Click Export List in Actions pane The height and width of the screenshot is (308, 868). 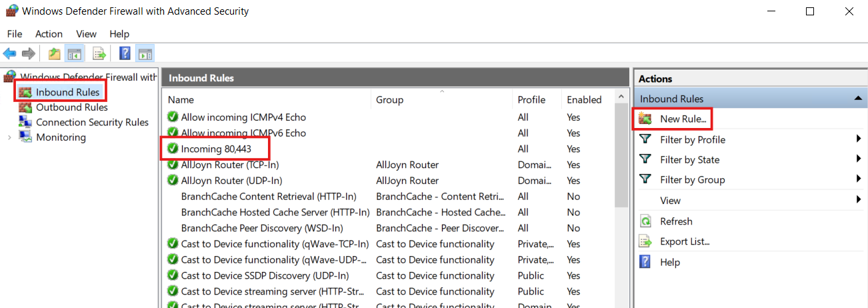[685, 241]
